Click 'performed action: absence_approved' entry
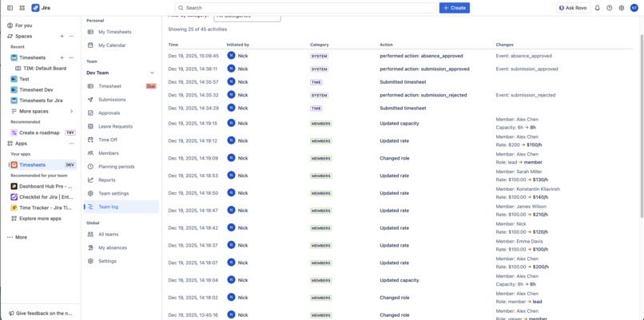 [x=421, y=56]
